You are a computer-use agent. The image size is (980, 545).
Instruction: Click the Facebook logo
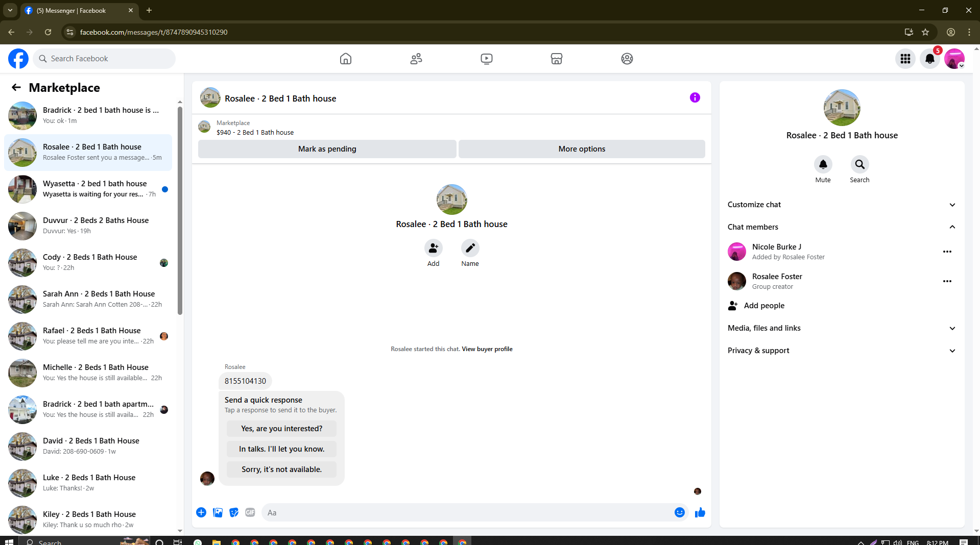pyautogui.click(x=18, y=59)
